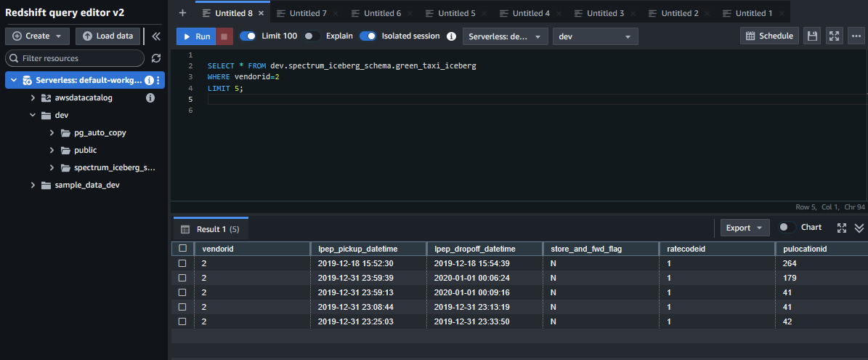Open the Schedule button
868x360 pixels.
[x=769, y=36]
